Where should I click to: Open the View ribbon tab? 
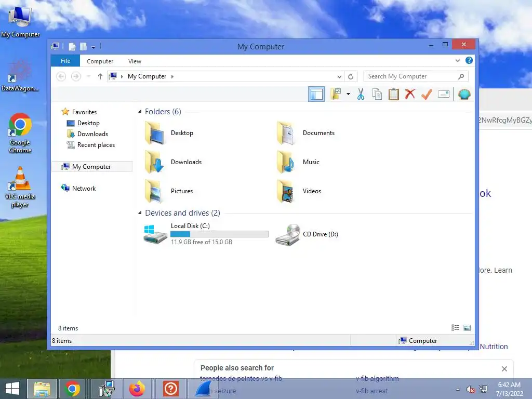[135, 61]
